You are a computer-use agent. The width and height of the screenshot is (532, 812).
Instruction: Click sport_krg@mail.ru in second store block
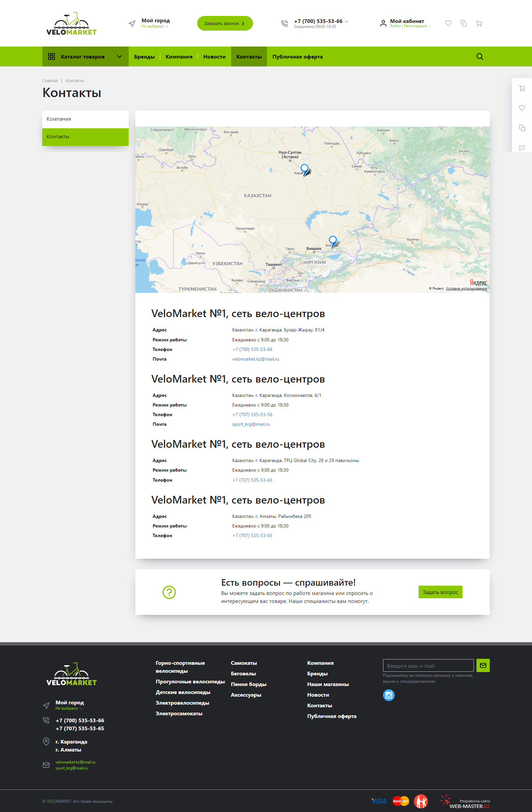pos(251,424)
